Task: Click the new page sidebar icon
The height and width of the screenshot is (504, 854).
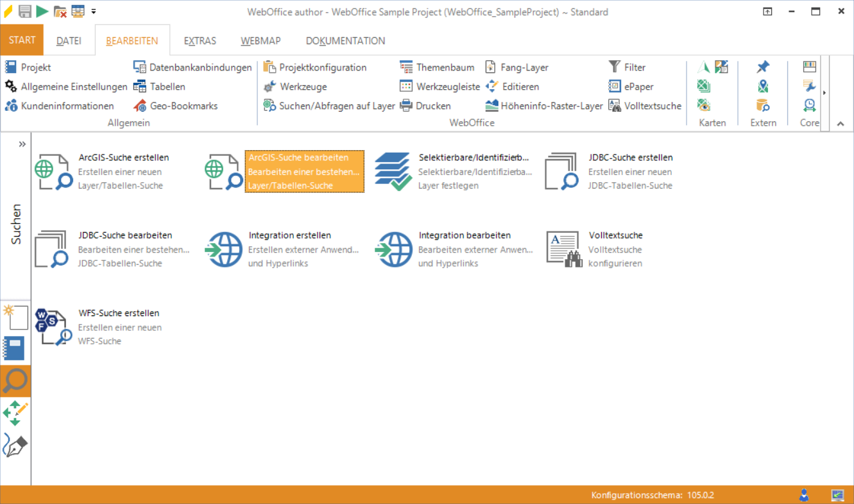Action: pyautogui.click(x=15, y=317)
